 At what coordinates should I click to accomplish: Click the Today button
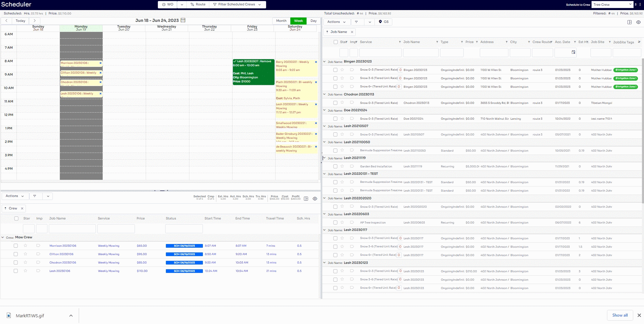[x=21, y=21]
